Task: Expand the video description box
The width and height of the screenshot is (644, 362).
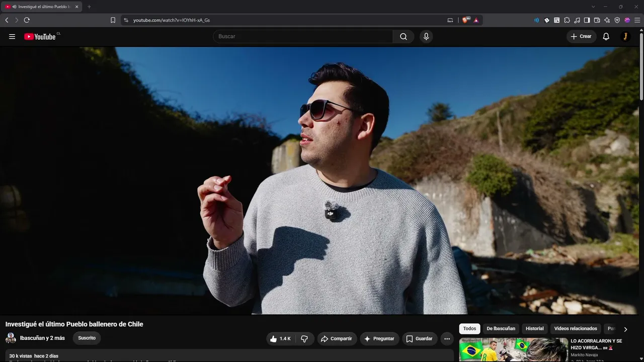Action: pyautogui.click(x=229, y=355)
